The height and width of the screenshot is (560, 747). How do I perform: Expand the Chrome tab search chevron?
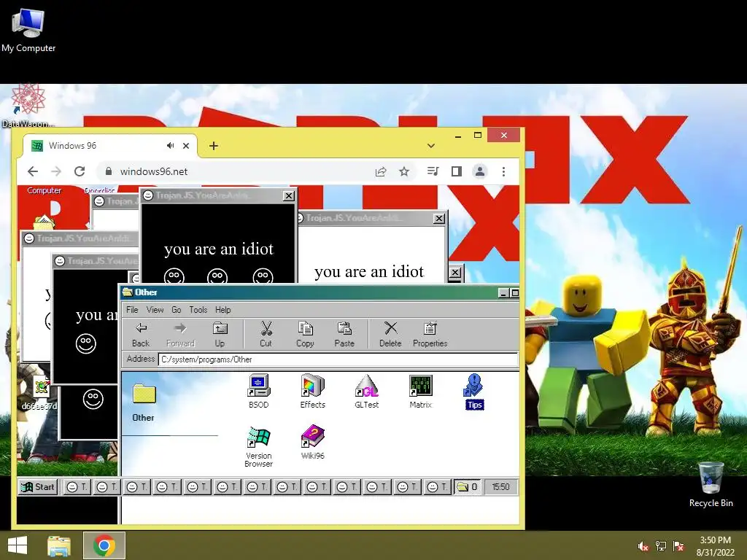[431, 146]
